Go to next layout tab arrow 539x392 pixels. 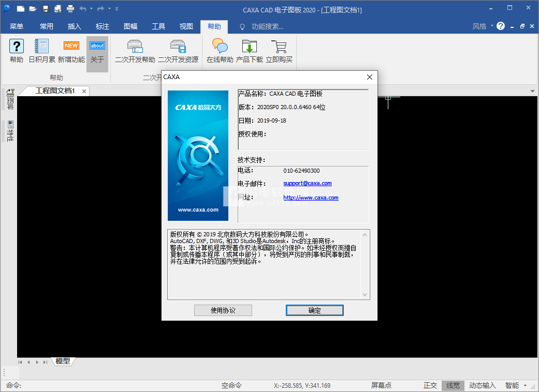pyautogui.click(x=37, y=362)
